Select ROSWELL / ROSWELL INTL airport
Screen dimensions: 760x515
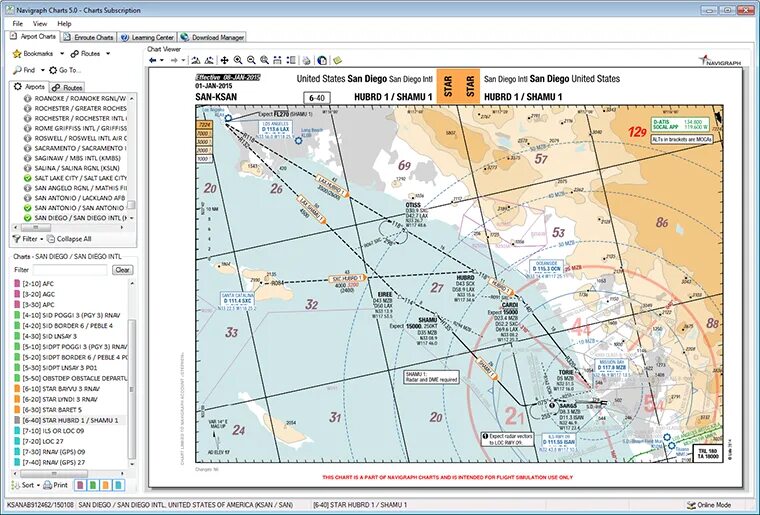pos(77,138)
